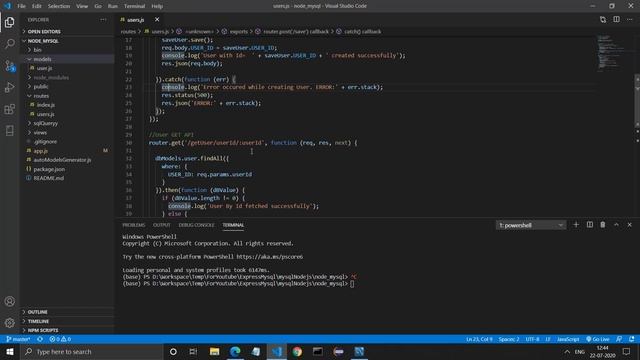Click feedback icon in status bar
Viewport: 640px width, 360px height.
[619, 339]
